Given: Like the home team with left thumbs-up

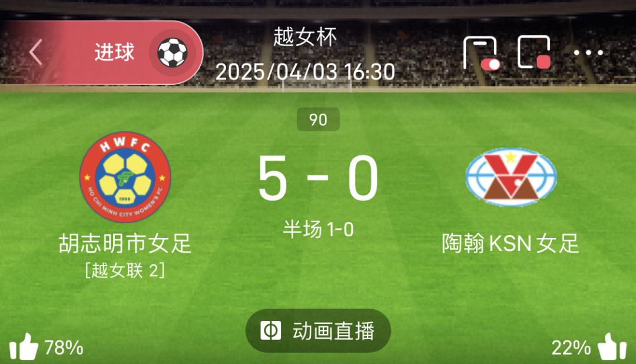Looking at the screenshot, I should tap(24, 347).
